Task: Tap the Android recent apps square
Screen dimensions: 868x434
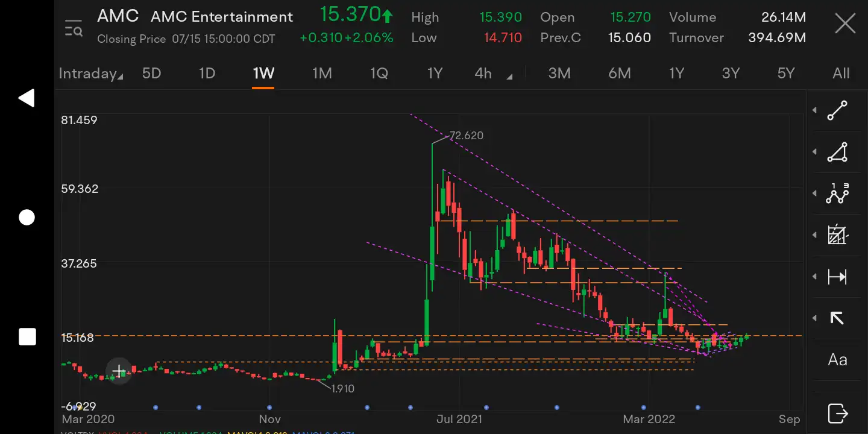Action: point(27,337)
